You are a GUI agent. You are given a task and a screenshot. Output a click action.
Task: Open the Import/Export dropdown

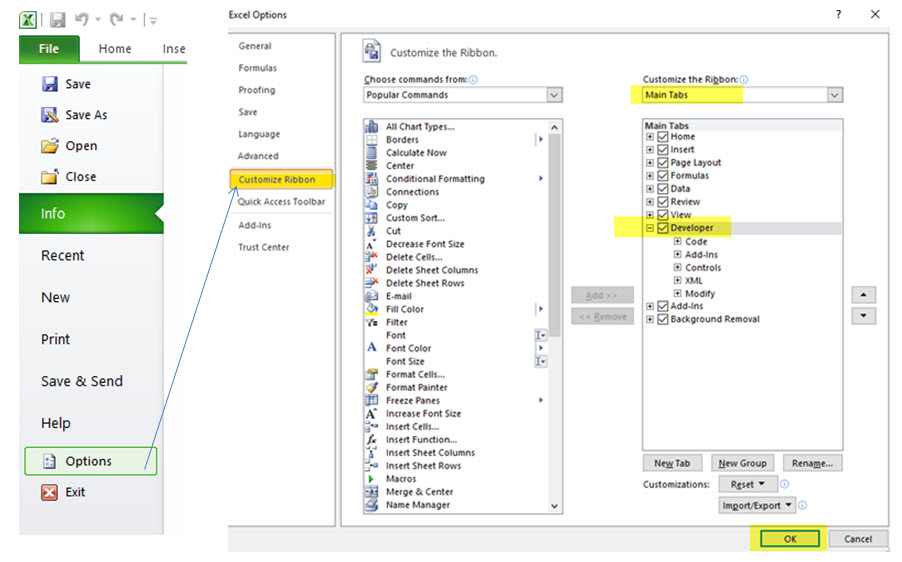click(756, 505)
